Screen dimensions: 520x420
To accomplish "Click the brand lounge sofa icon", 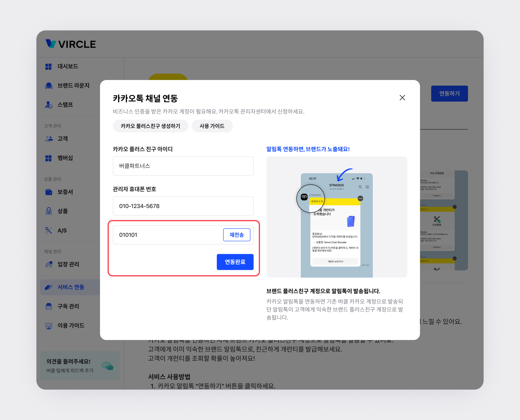I will coord(49,86).
